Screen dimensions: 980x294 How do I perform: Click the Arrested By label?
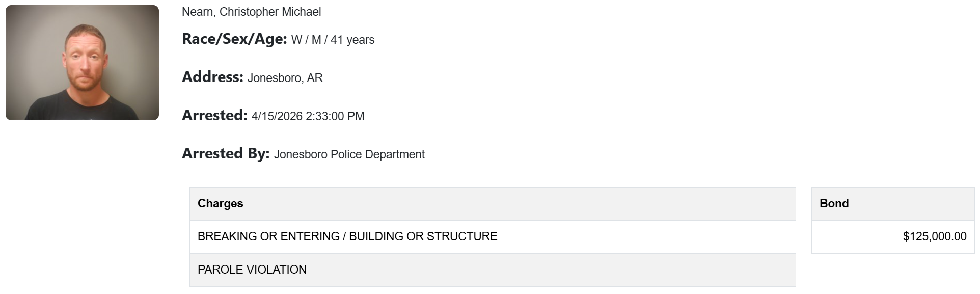[x=226, y=154]
